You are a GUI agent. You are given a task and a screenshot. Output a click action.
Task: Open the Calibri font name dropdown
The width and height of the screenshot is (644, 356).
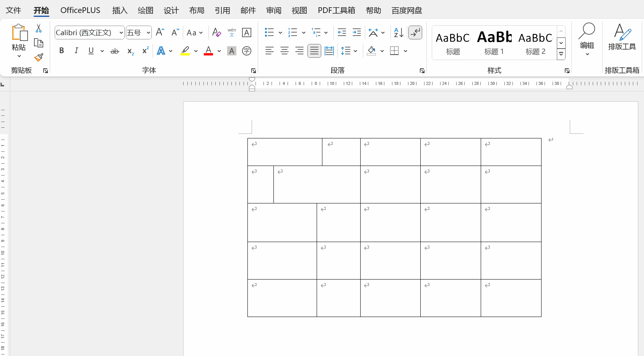[x=121, y=33]
